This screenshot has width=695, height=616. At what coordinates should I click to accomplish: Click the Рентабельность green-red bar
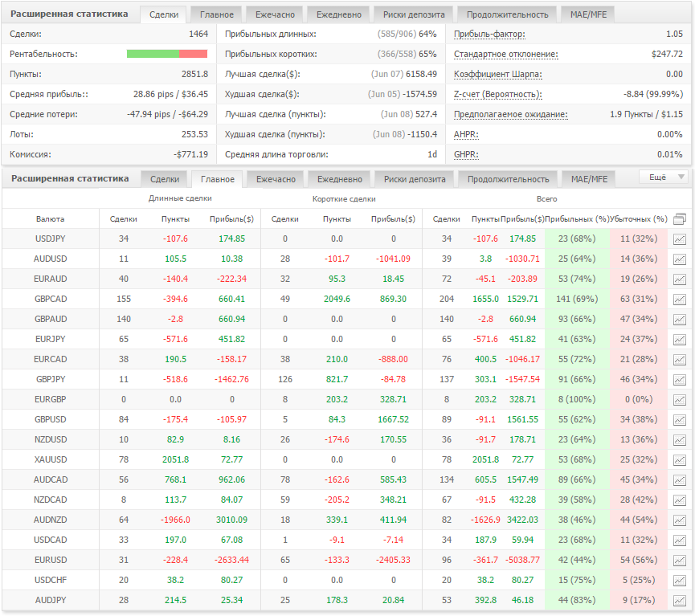[167, 54]
